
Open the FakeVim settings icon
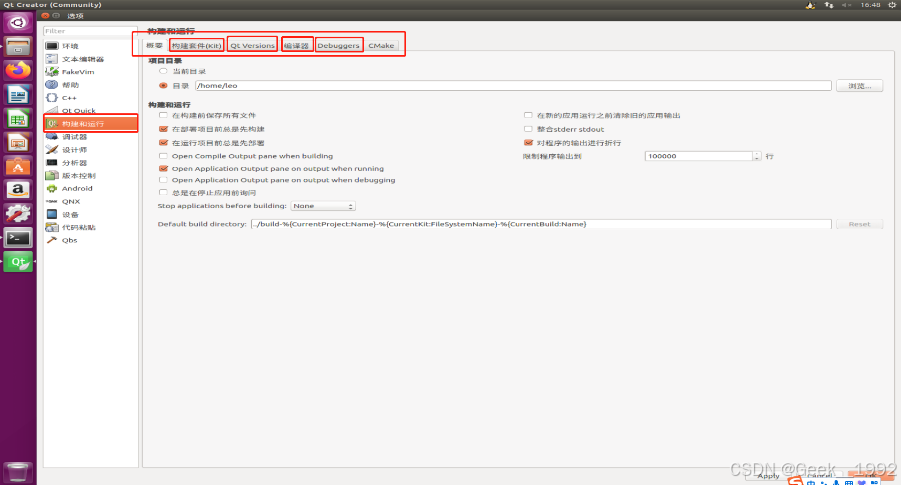coord(52,72)
